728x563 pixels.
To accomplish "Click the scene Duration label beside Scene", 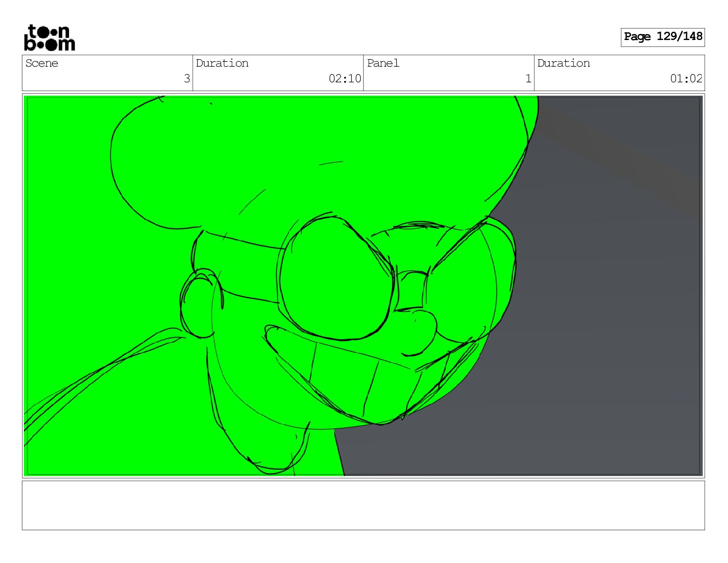I will tap(222, 63).
